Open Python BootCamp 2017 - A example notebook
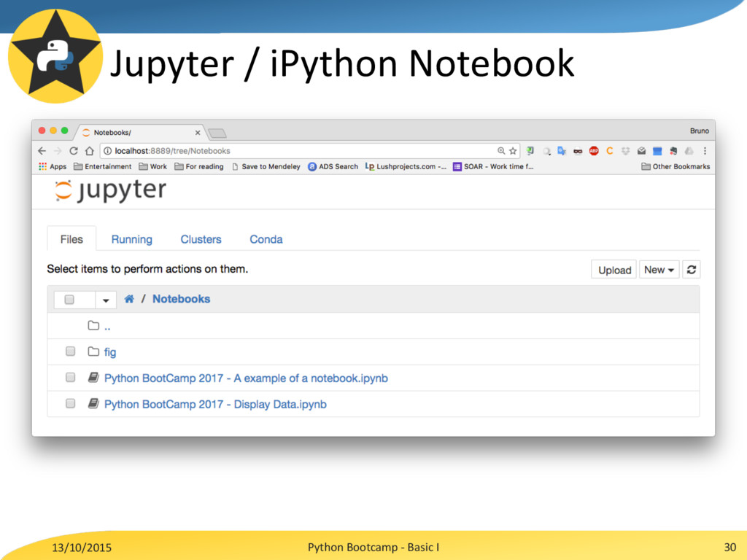 (x=246, y=378)
